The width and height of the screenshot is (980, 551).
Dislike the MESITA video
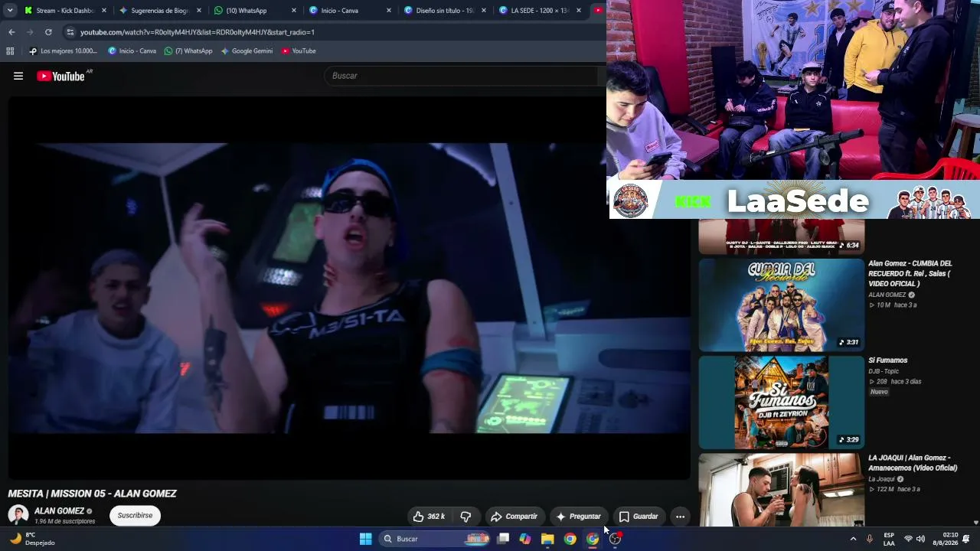pyautogui.click(x=465, y=517)
